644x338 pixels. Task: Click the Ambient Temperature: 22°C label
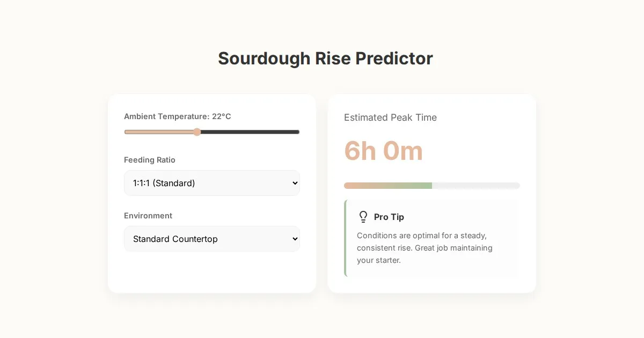click(178, 116)
